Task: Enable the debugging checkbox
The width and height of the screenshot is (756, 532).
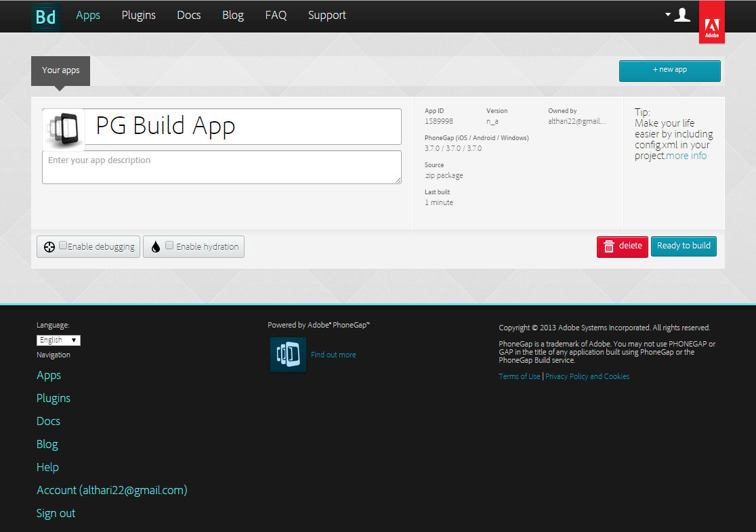Action: point(63,245)
